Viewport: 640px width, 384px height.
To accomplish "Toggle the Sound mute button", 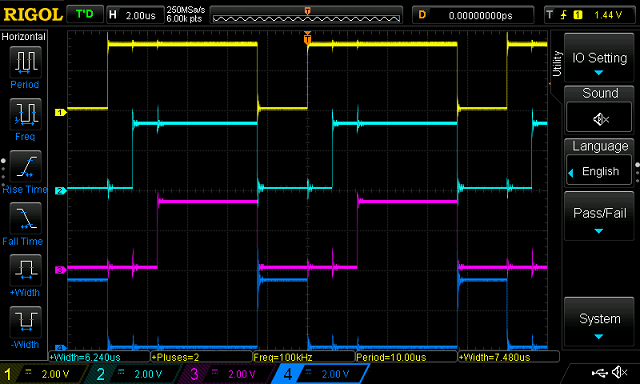I will 599,117.
